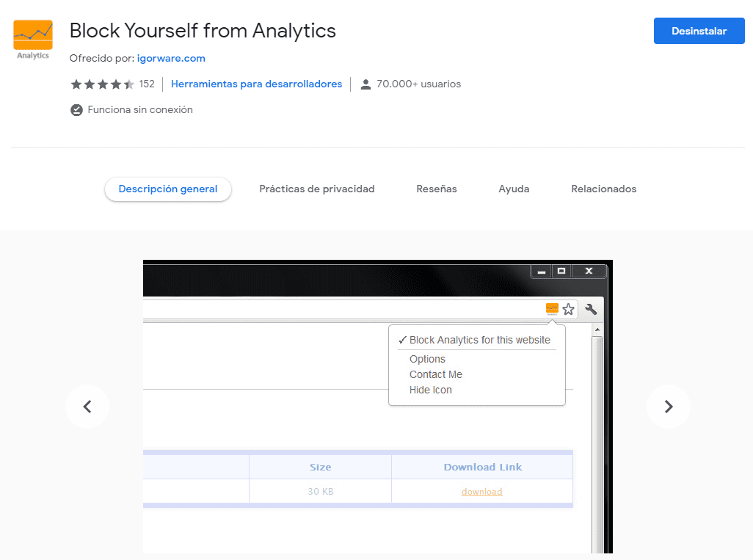Select the orange extension icon in the screenshot toolbar
753x560 pixels.
tap(552, 308)
